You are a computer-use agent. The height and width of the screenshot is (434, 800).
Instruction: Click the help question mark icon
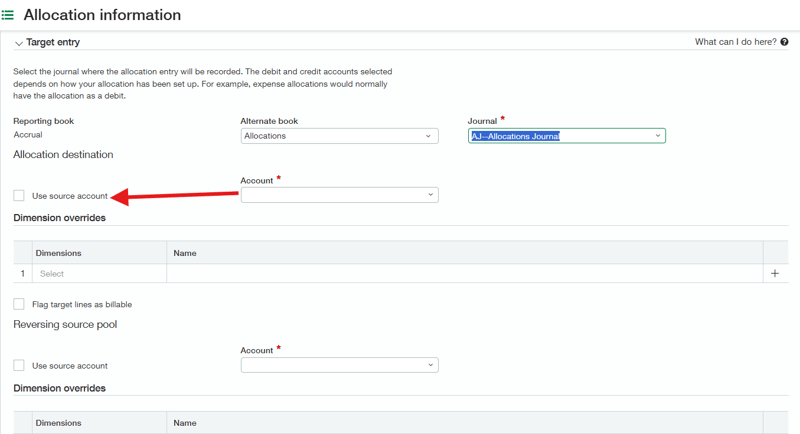point(784,42)
